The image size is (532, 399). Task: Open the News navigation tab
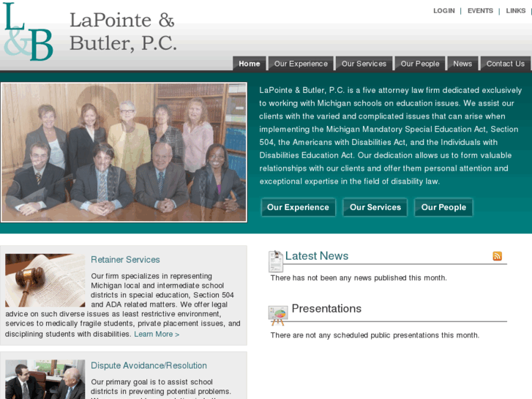tap(462, 64)
